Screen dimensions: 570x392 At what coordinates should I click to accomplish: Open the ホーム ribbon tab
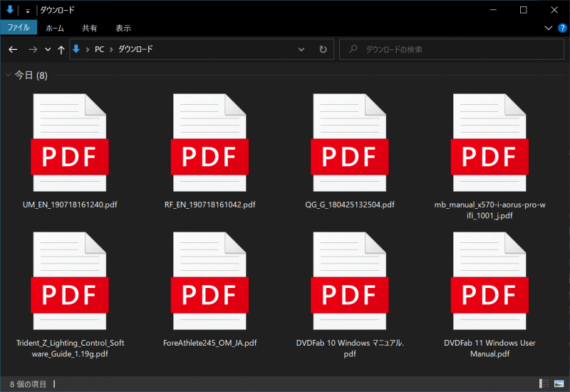pyautogui.click(x=55, y=28)
